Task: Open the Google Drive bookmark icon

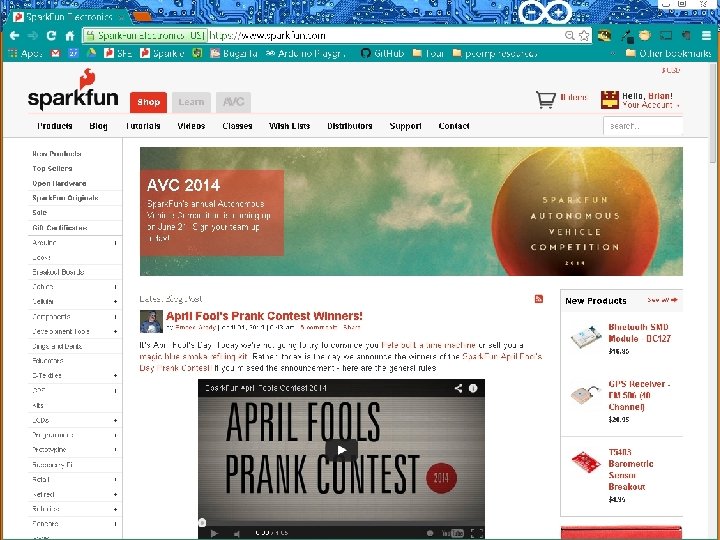Action: (91, 53)
